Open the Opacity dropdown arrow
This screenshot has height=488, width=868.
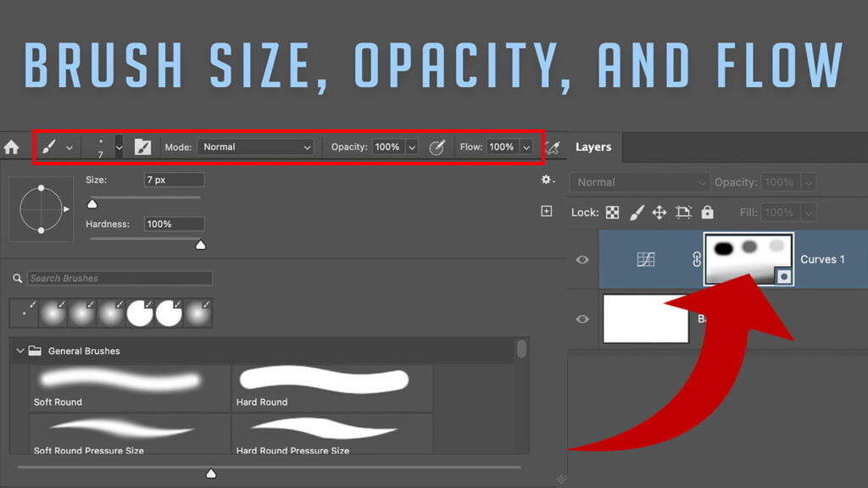(x=413, y=147)
